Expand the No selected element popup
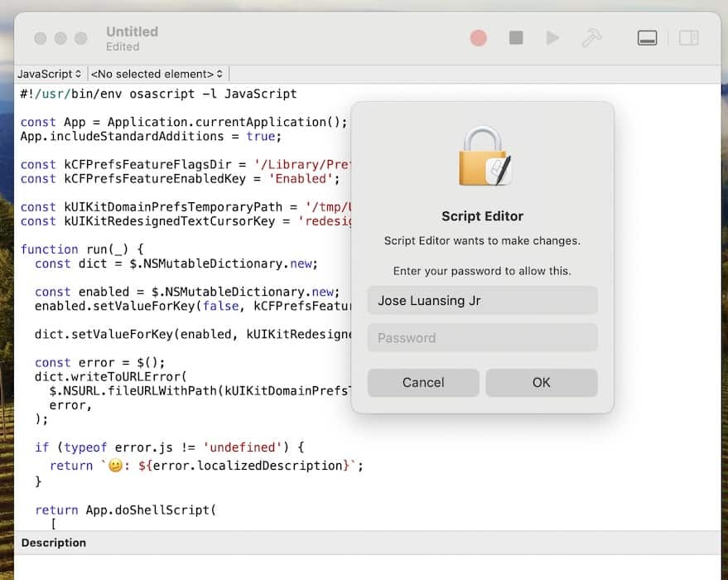728x580 pixels. coord(157,74)
